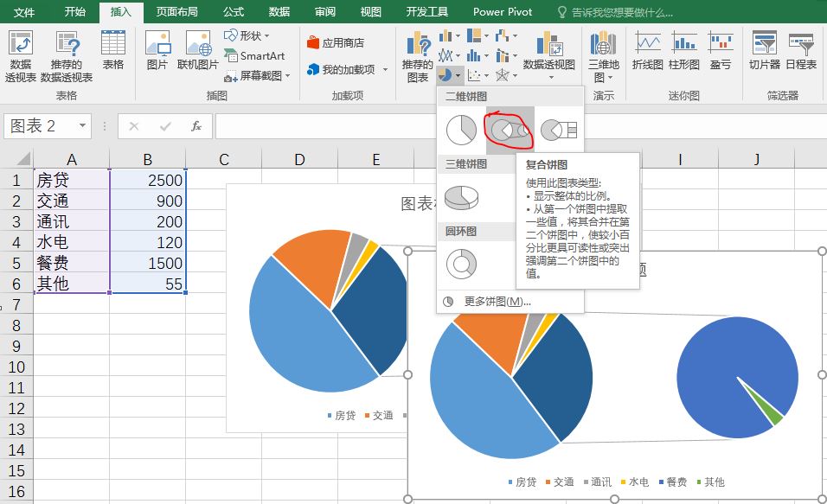Select the secondary pie in the pie-of-pie chart
Screen dimensions: 827x504
737,377
